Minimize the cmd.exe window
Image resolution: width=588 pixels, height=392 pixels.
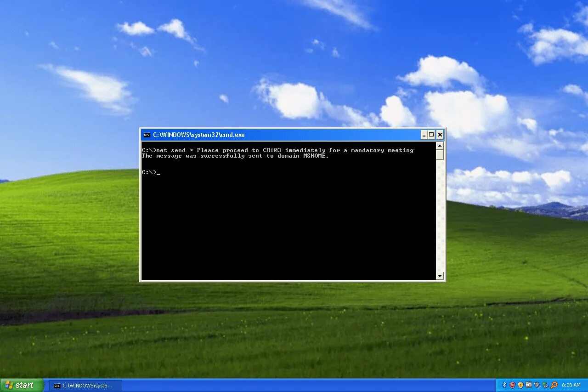424,135
